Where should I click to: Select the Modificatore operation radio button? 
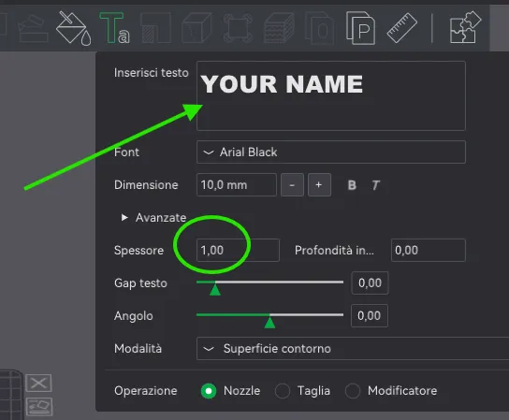353,391
